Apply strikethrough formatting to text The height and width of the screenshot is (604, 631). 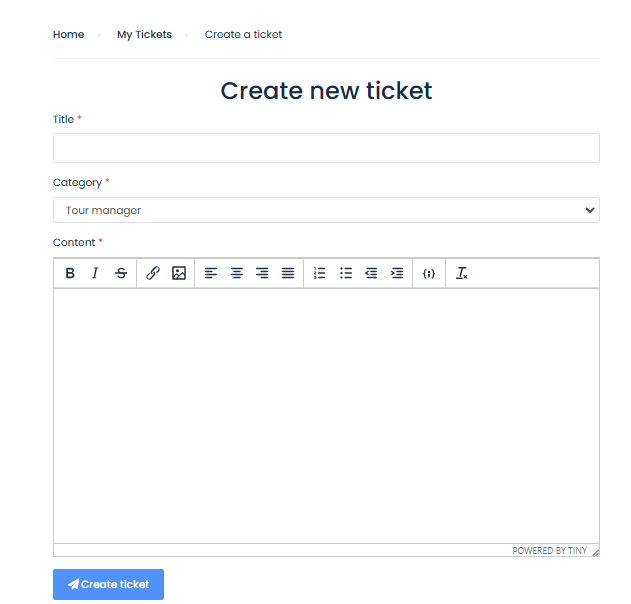(x=121, y=273)
